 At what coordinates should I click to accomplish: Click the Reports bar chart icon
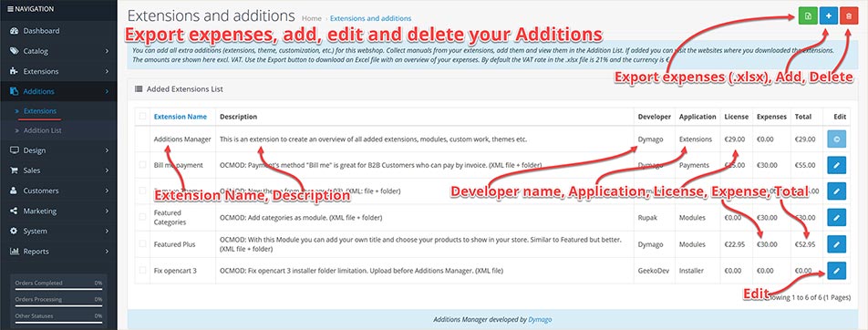pos(15,252)
